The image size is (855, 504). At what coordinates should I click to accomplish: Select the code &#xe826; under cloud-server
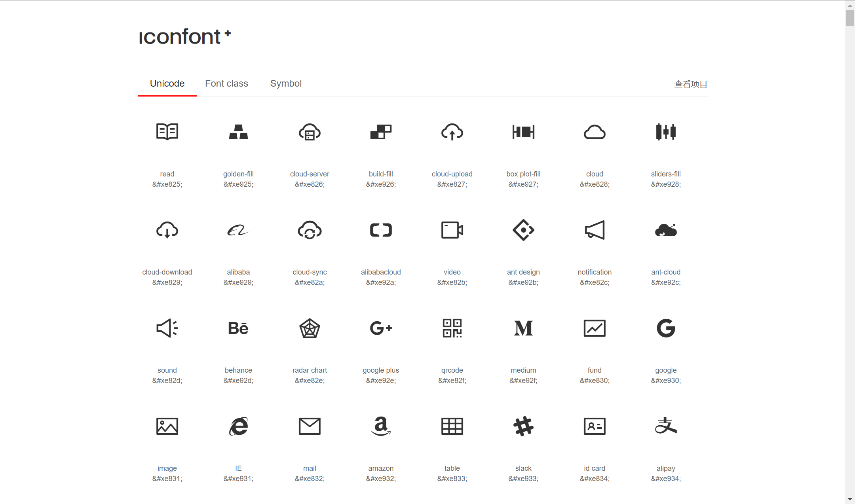coord(310,184)
